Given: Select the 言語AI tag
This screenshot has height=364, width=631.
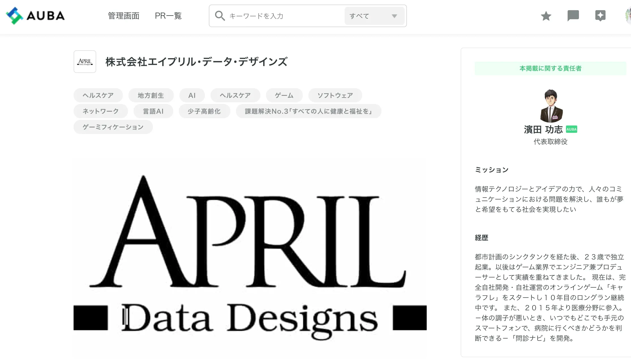Looking at the screenshot, I should click(153, 111).
